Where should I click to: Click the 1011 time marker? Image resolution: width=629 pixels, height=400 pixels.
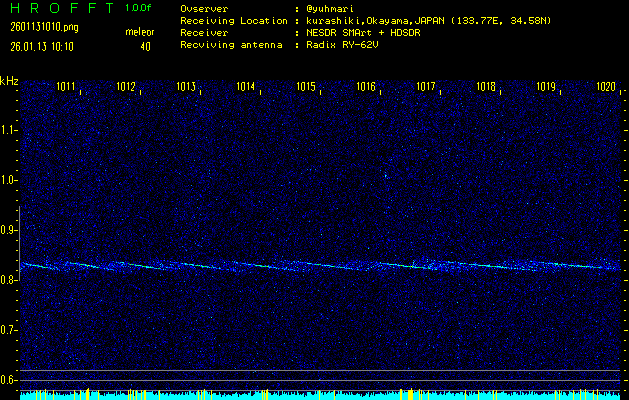tap(69, 87)
